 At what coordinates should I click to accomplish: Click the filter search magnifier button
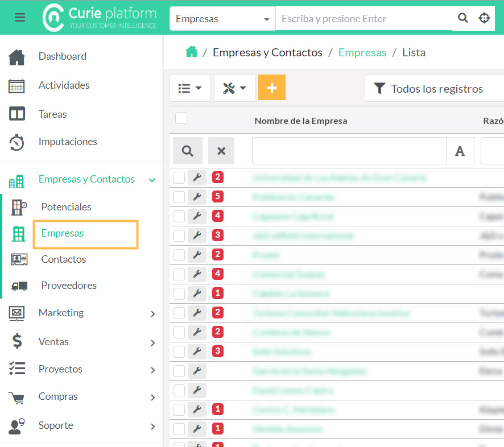pyautogui.click(x=187, y=151)
